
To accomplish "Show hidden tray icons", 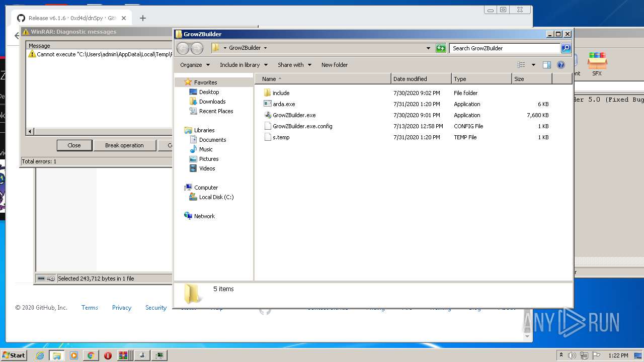I will point(561,355).
